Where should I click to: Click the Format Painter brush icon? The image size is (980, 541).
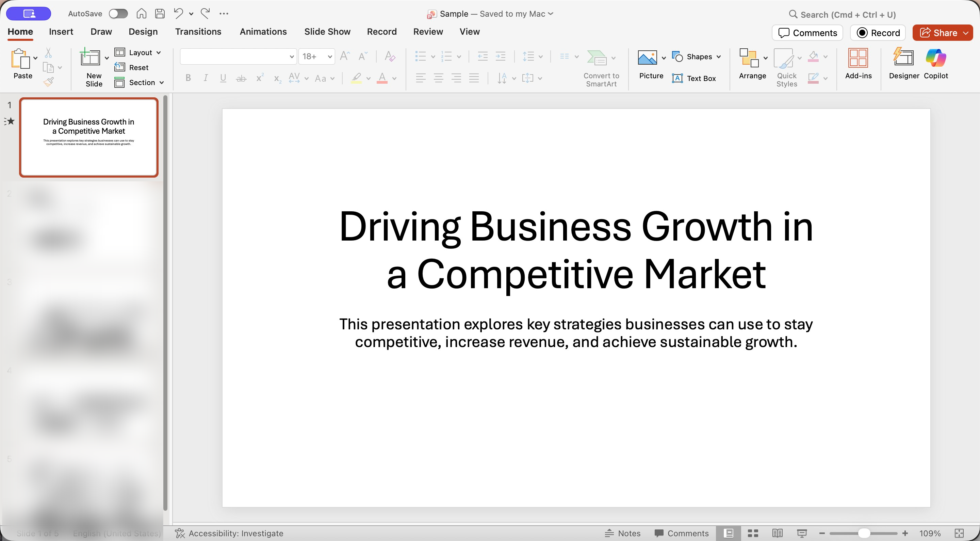48,81
